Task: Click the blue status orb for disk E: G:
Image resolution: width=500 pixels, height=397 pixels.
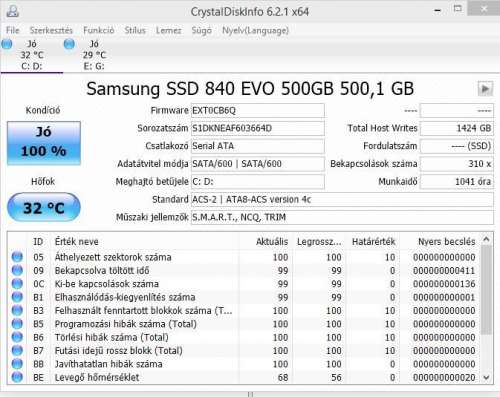Action: pos(69,44)
